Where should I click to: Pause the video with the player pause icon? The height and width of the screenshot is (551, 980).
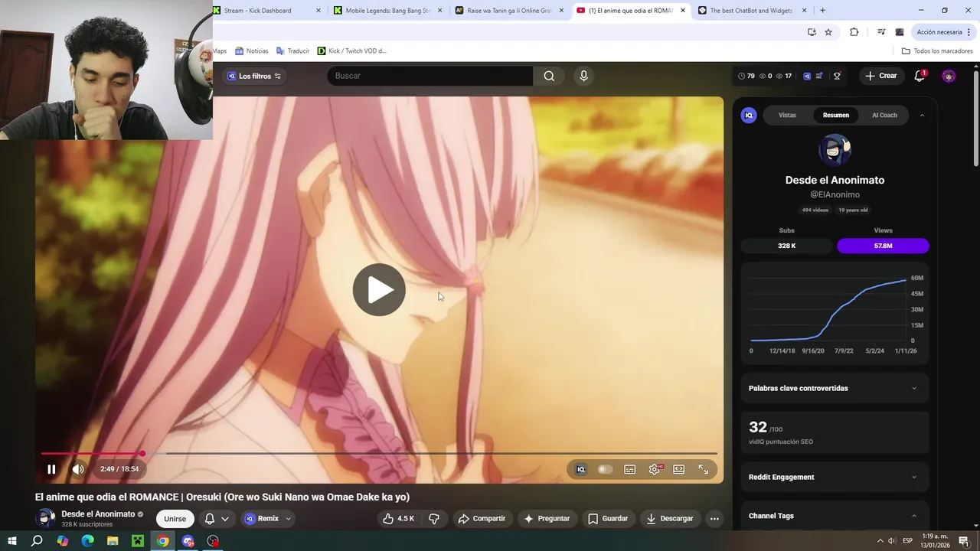point(51,469)
